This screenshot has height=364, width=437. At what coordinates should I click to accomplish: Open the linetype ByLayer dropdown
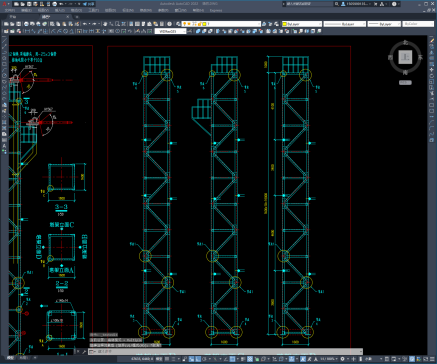pyautogui.click(x=345, y=24)
